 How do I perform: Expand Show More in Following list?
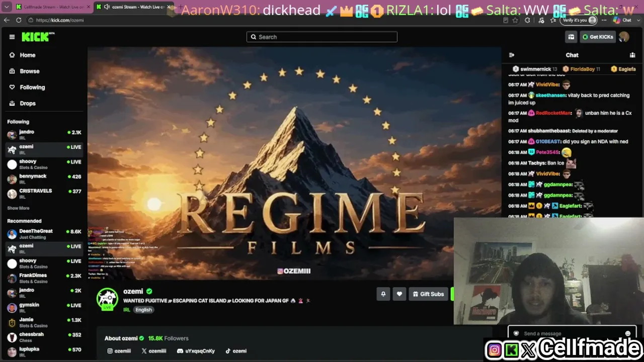coord(18,208)
